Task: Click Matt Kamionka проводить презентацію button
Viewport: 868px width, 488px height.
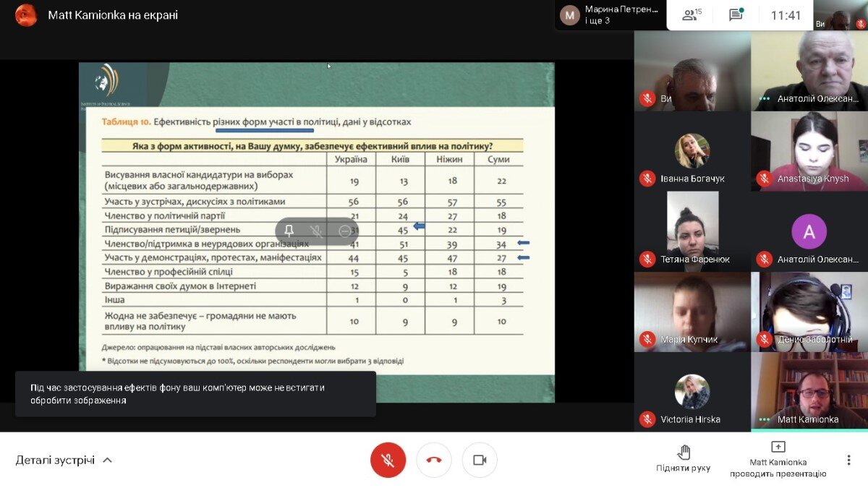Action: pos(778,460)
